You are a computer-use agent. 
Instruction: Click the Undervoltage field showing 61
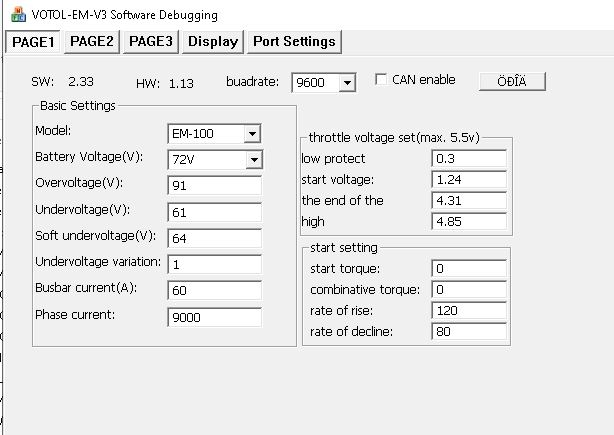[214, 212]
